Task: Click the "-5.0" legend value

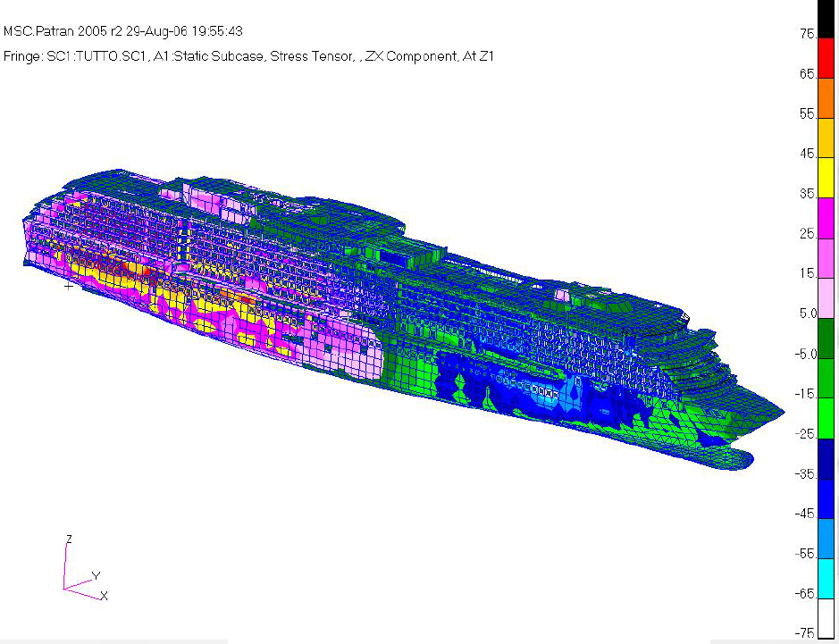Action: [x=806, y=354]
